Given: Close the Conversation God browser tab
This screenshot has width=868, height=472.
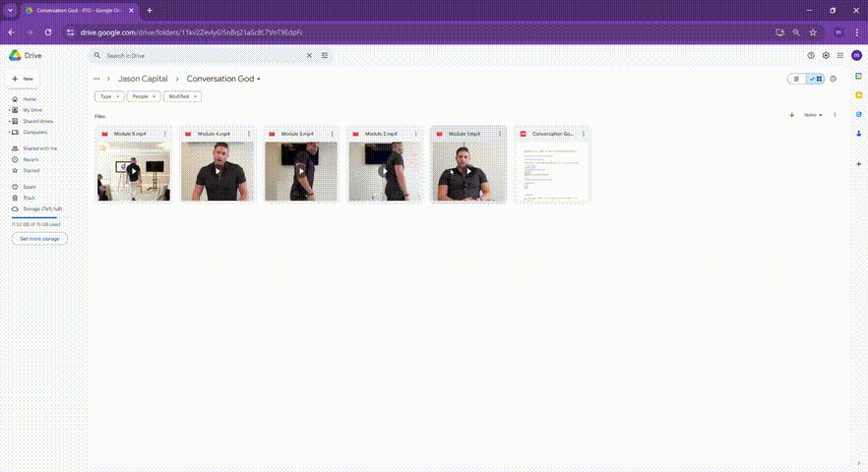Looking at the screenshot, I should pos(131,11).
